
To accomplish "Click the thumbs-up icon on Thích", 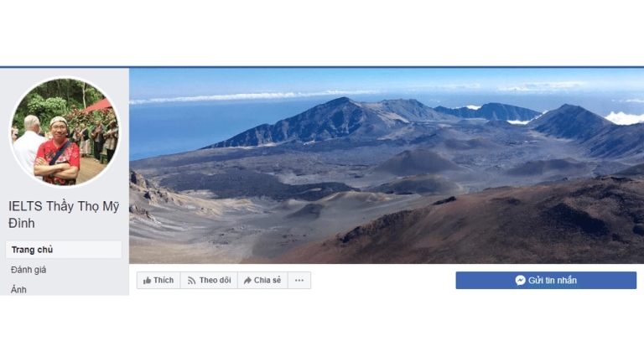I will pos(147,281).
